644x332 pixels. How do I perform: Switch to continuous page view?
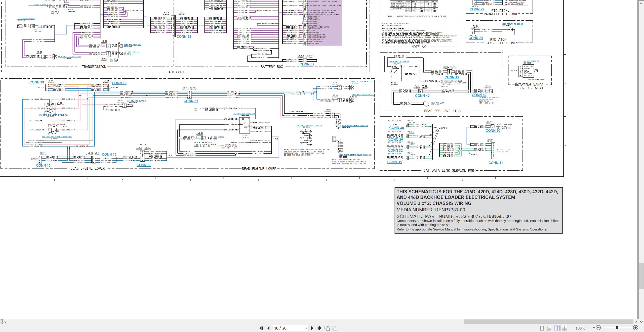(549, 328)
